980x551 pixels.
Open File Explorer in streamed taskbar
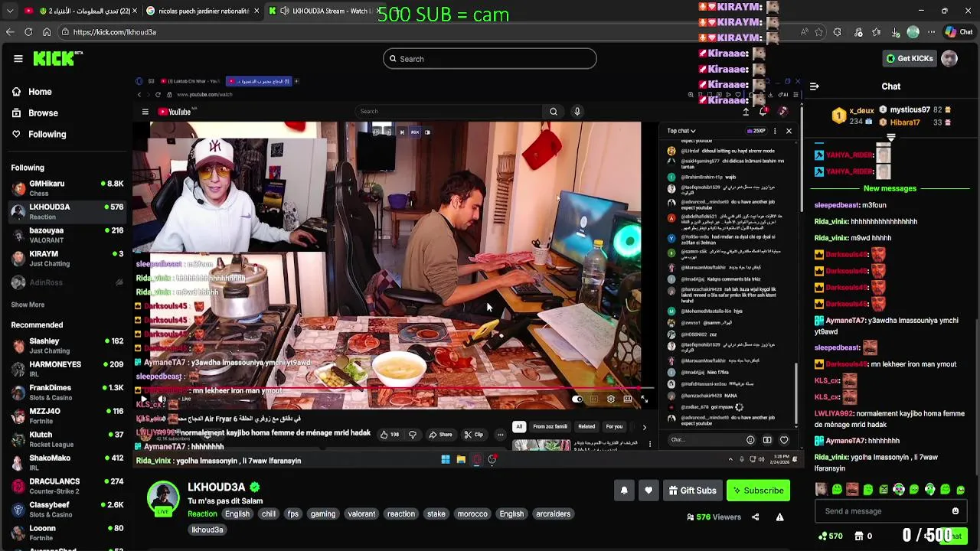461,460
